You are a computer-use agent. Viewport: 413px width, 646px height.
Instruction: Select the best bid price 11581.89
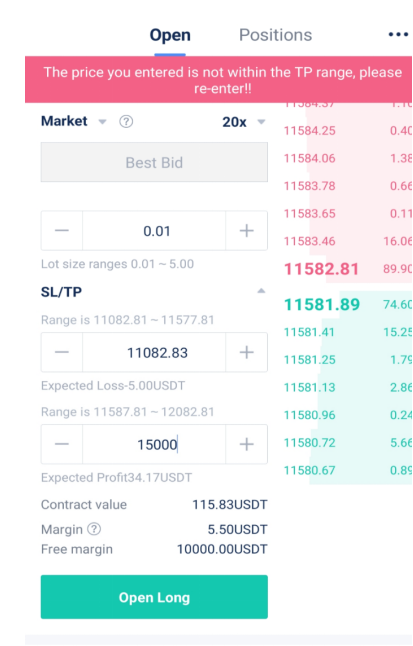[322, 304]
